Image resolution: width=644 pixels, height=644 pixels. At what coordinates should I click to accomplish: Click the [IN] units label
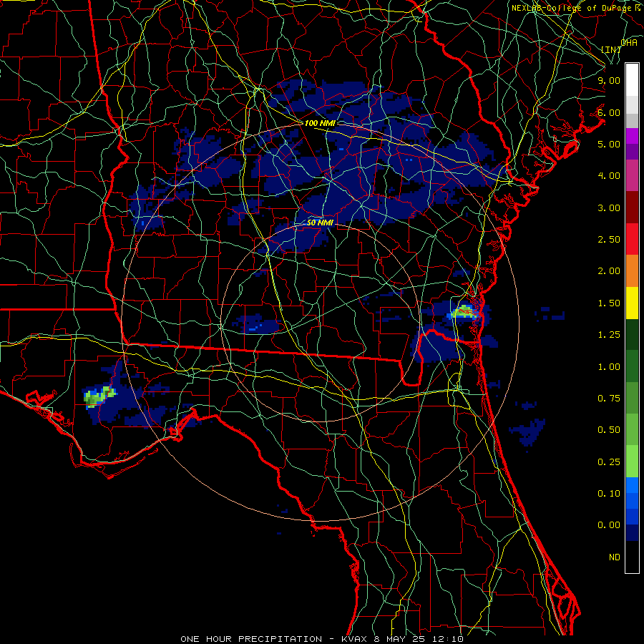[x=611, y=49]
